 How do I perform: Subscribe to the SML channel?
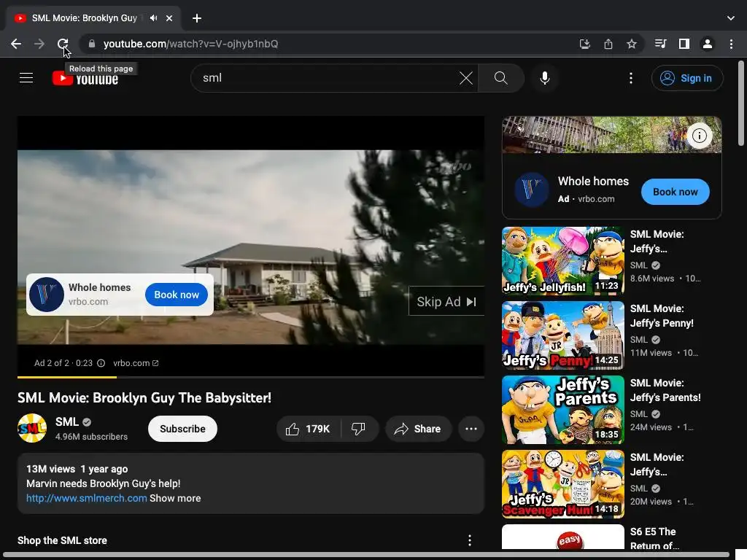(x=182, y=429)
